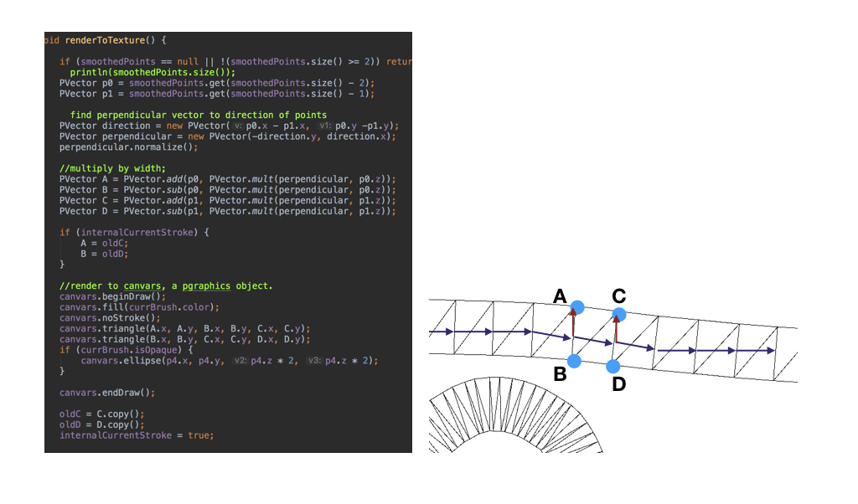Click the "if (internalCurrentStroke) {" line

click(134, 232)
